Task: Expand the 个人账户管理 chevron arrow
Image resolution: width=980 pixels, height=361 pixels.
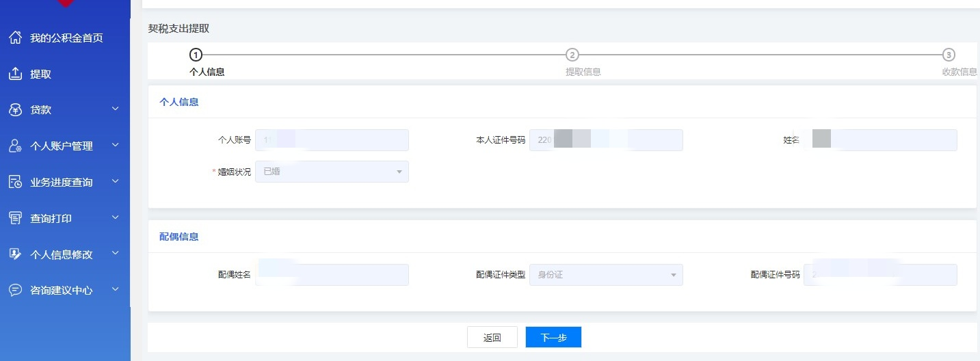Action: pyautogui.click(x=115, y=145)
